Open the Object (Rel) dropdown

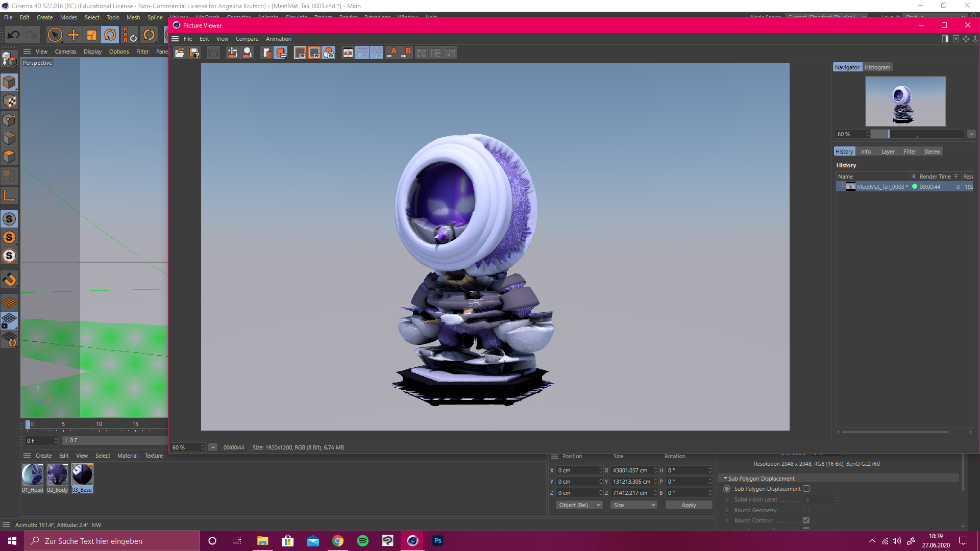579,505
